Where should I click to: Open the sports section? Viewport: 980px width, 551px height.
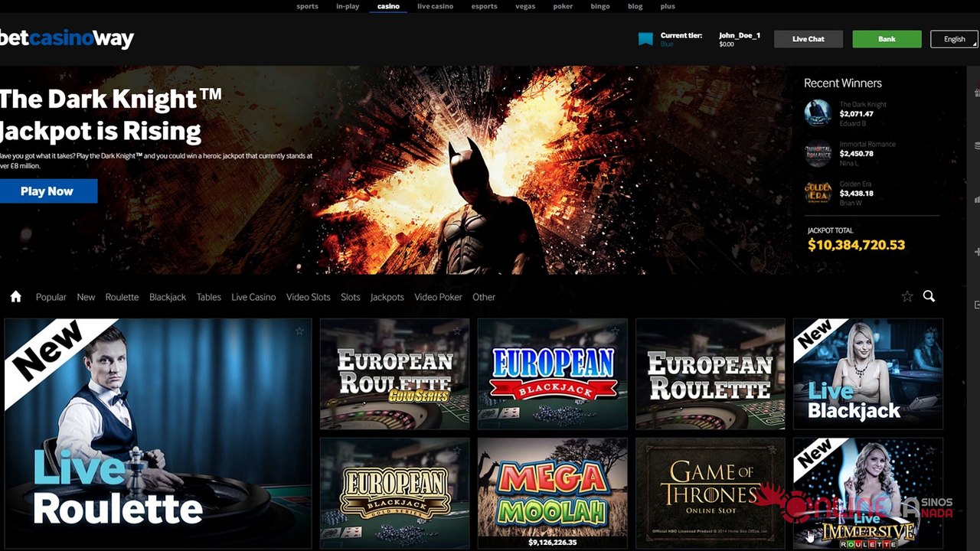(307, 6)
